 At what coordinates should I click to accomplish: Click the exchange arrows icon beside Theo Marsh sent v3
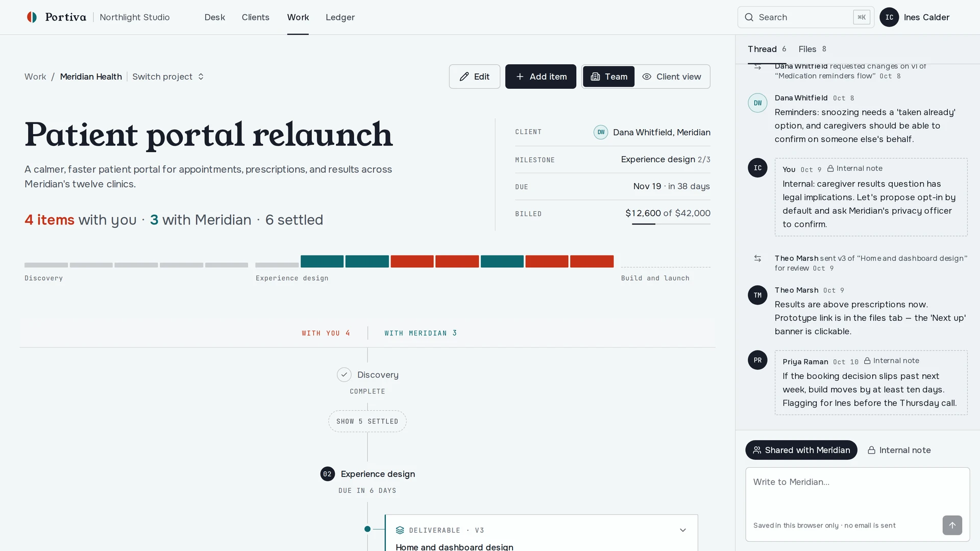pyautogui.click(x=757, y=258)
